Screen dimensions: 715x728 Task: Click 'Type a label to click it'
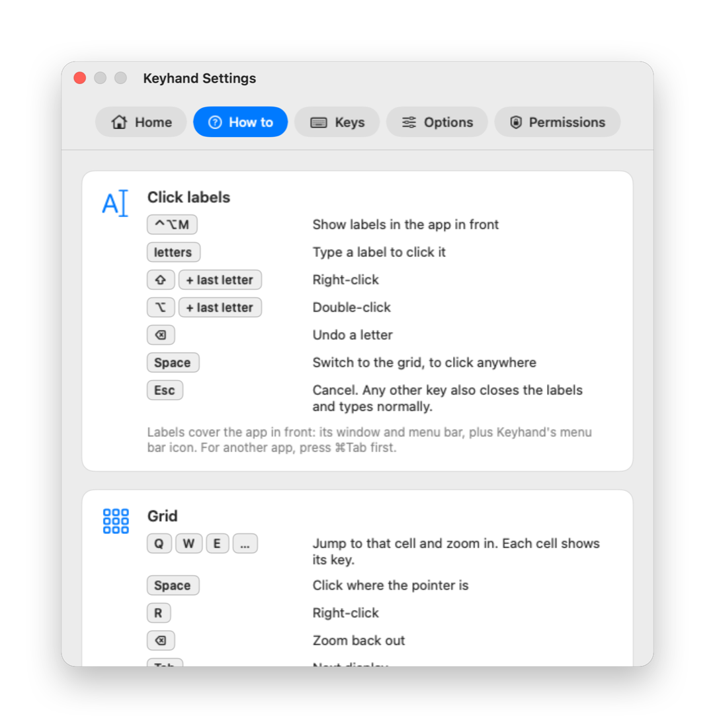[378, 252]
